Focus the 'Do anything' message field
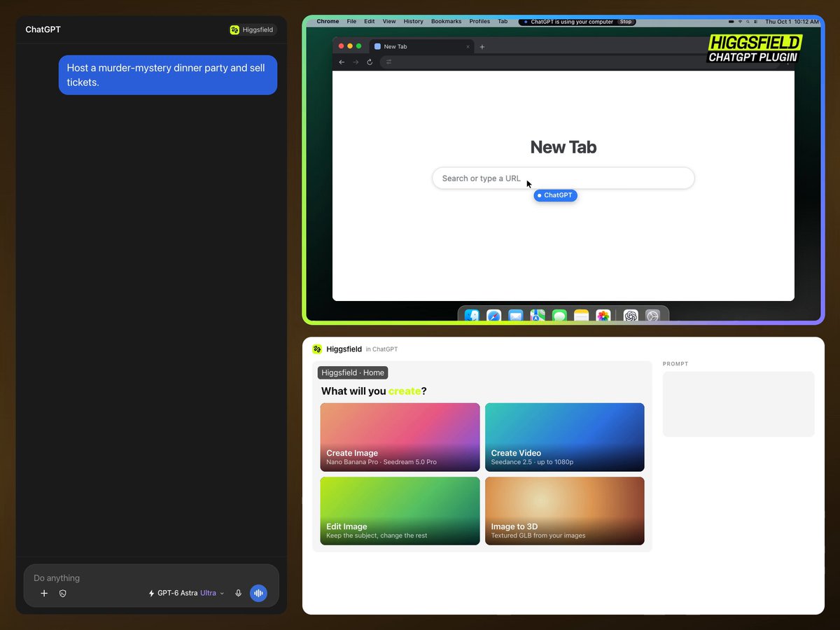 click(151, 578)
